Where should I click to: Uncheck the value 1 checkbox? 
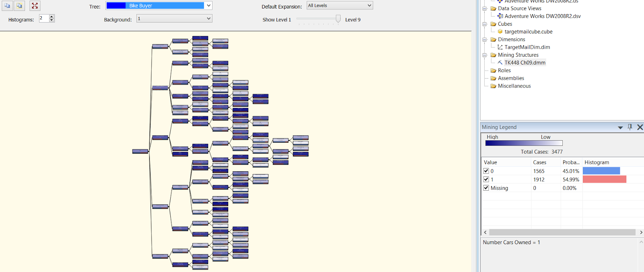click(486, 179)
